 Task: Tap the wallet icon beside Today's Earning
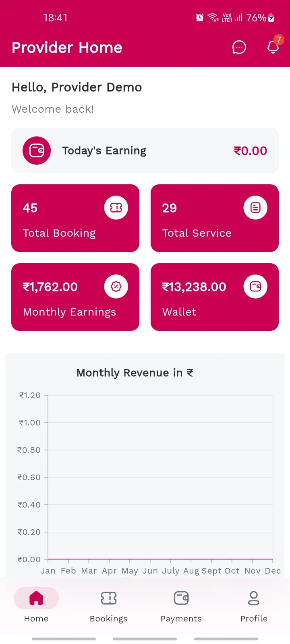pyautogui.click(x=37, y=151)
